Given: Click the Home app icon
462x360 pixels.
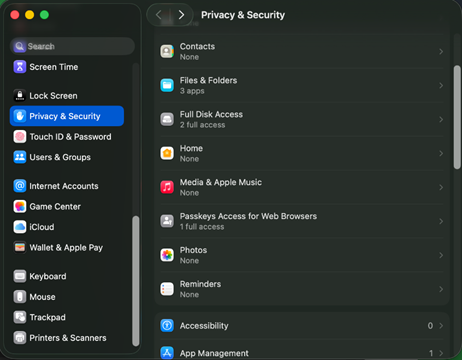Looking at the screenshot, I should point(167,153).
